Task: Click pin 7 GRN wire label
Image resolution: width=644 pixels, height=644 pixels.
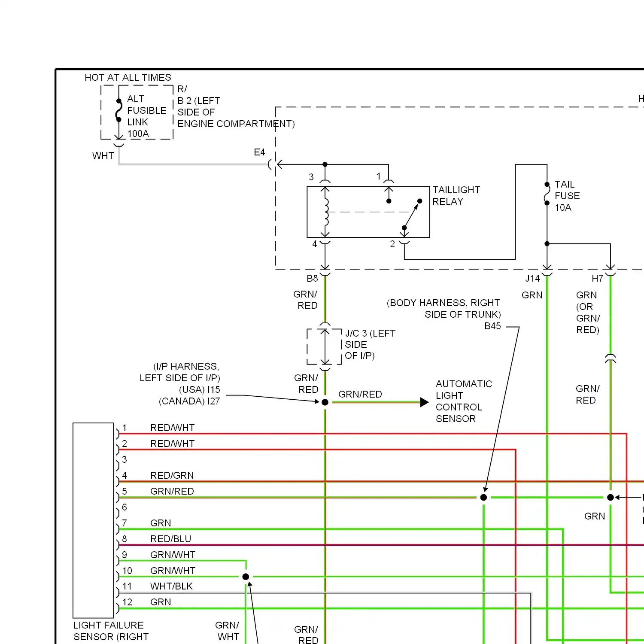Action: 161,523
